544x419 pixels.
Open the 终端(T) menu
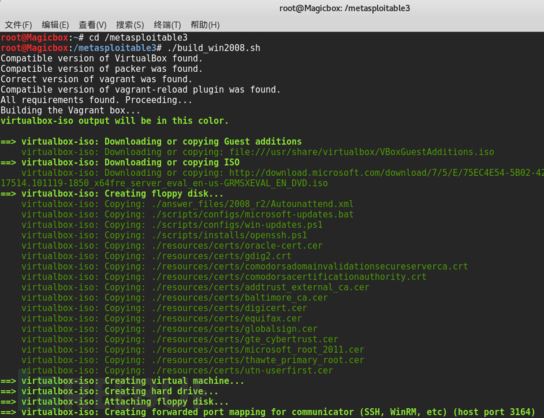pos(168,25)
